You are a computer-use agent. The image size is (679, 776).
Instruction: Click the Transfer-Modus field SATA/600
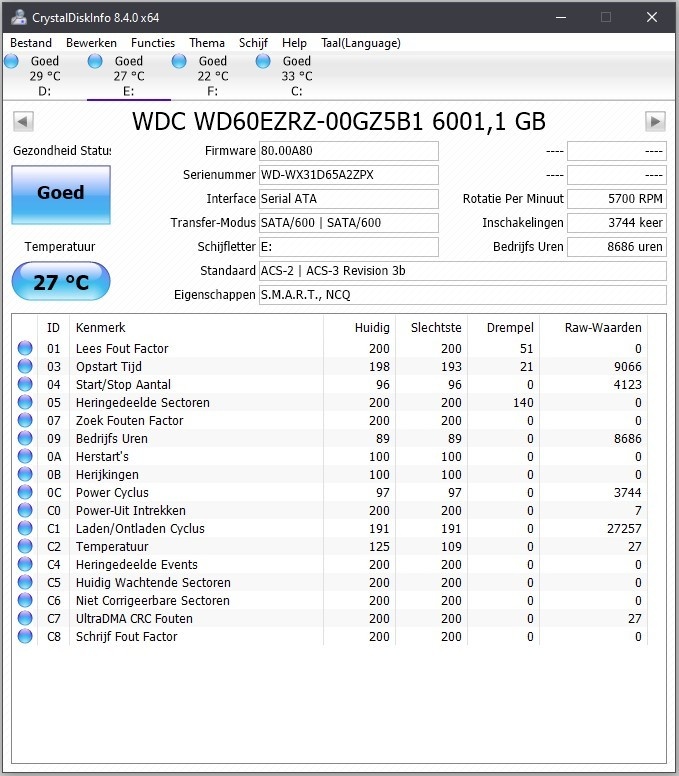coord(348,223)
